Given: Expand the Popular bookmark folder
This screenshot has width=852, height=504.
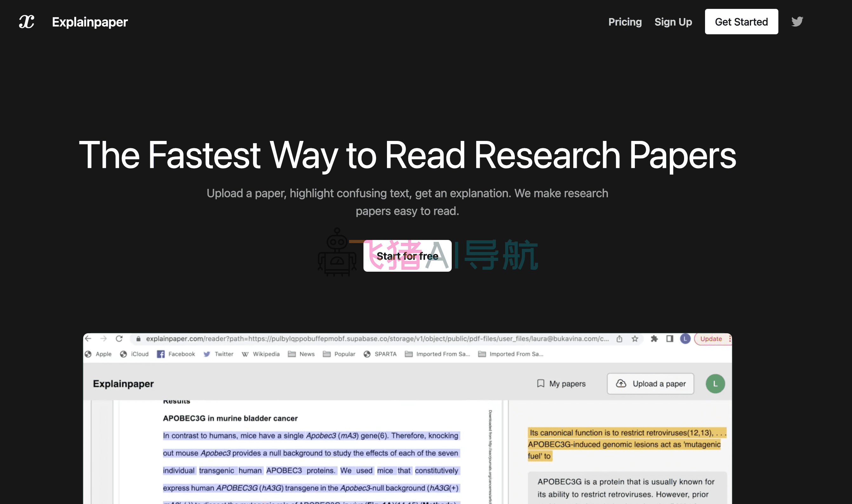Looking at the screenshot, I should coord(339,354).
